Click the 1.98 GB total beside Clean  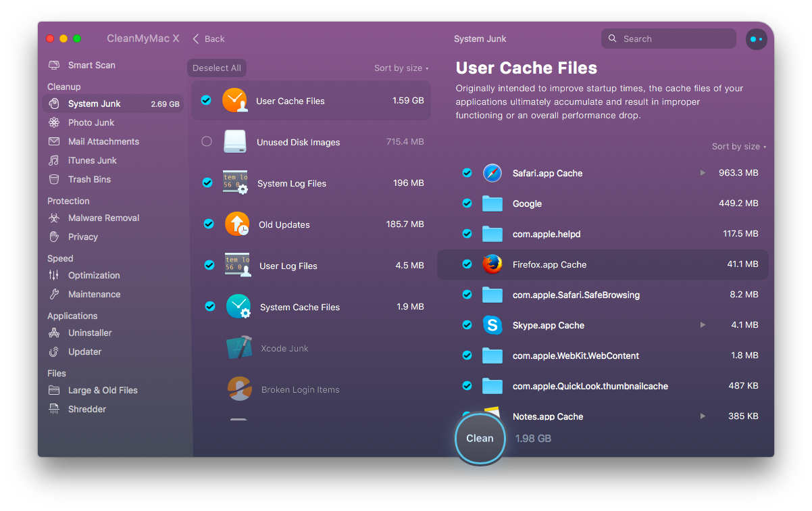pyautogui.click(x=533, y=439)
